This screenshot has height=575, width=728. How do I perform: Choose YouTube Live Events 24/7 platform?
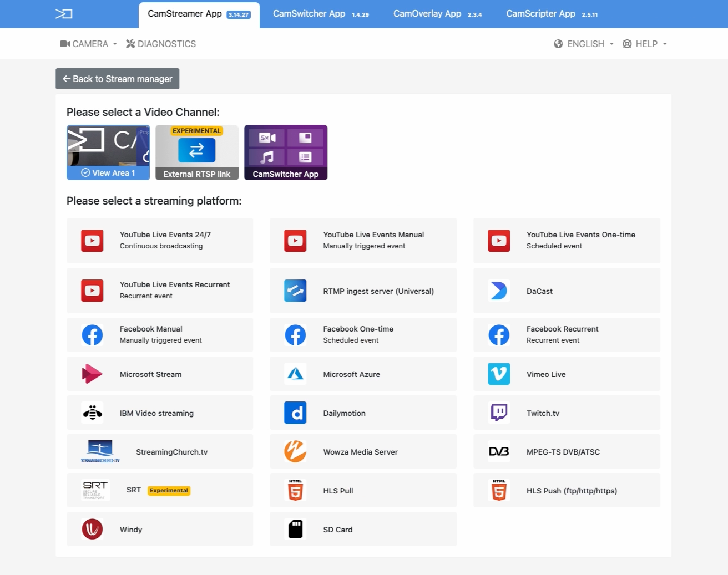tap(160, 241)
